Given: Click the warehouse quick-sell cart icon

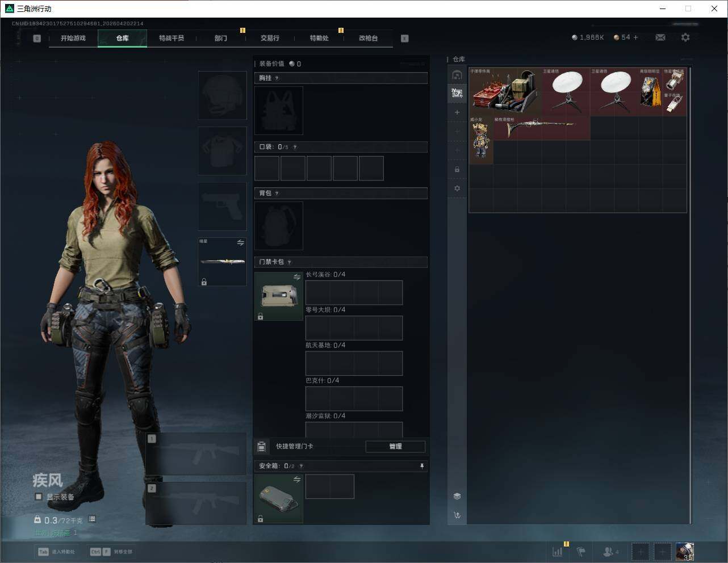Looking at the screenshot, I should [x=457, y=515].
